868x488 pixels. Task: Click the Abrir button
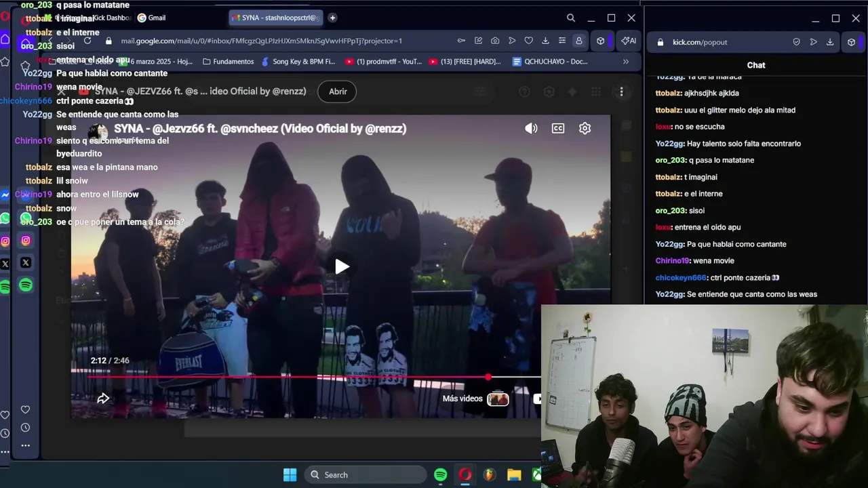pyautogui.click(x=338, y=91)
